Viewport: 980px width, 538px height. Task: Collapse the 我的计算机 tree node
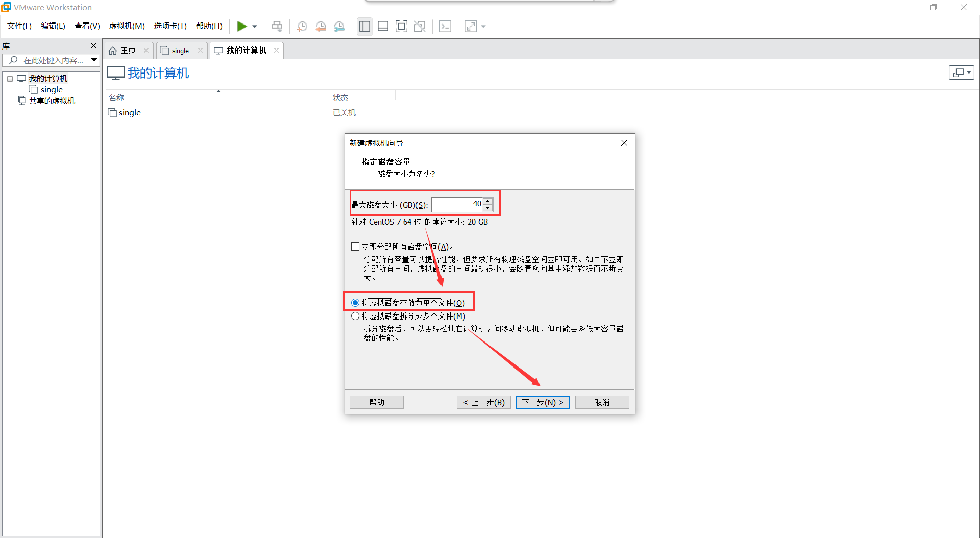click(9, 78)
